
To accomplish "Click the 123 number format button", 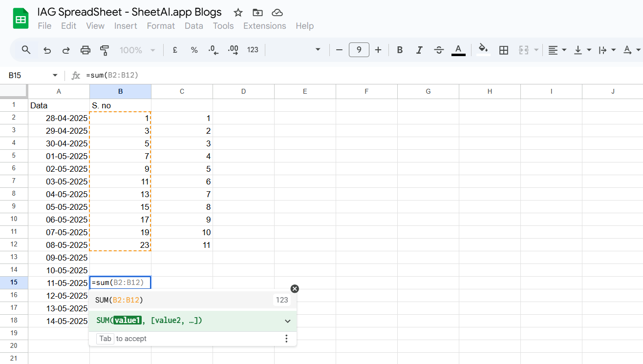I will pyautogui.click(x=253, y=50).
